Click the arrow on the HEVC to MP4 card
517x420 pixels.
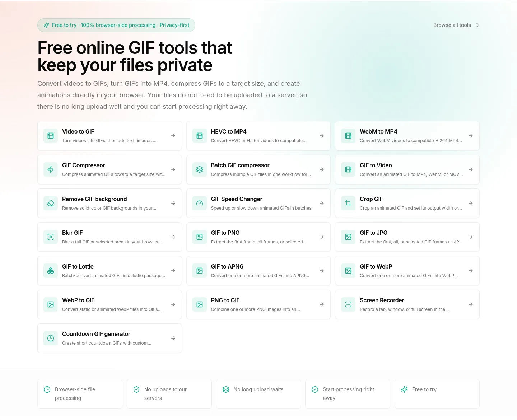pos(322,136)
